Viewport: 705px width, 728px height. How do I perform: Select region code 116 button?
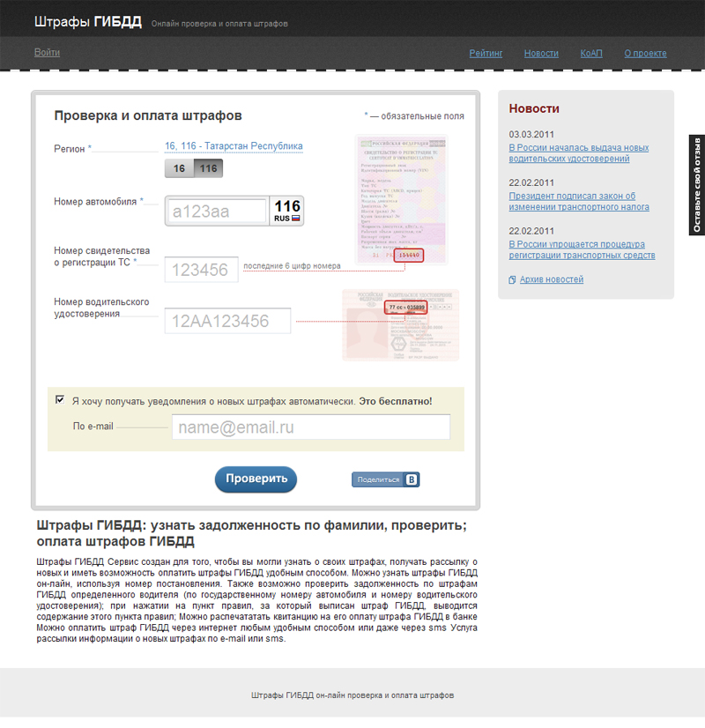tap(208, 168)
